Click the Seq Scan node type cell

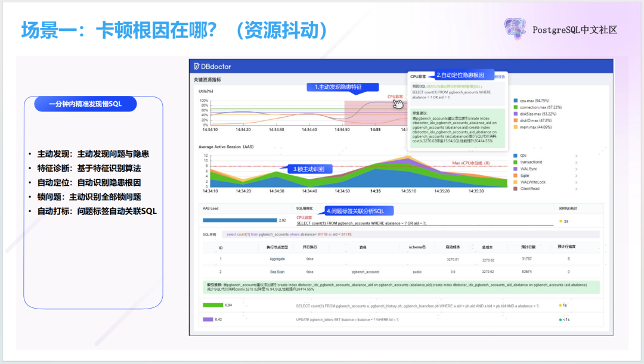277,272
